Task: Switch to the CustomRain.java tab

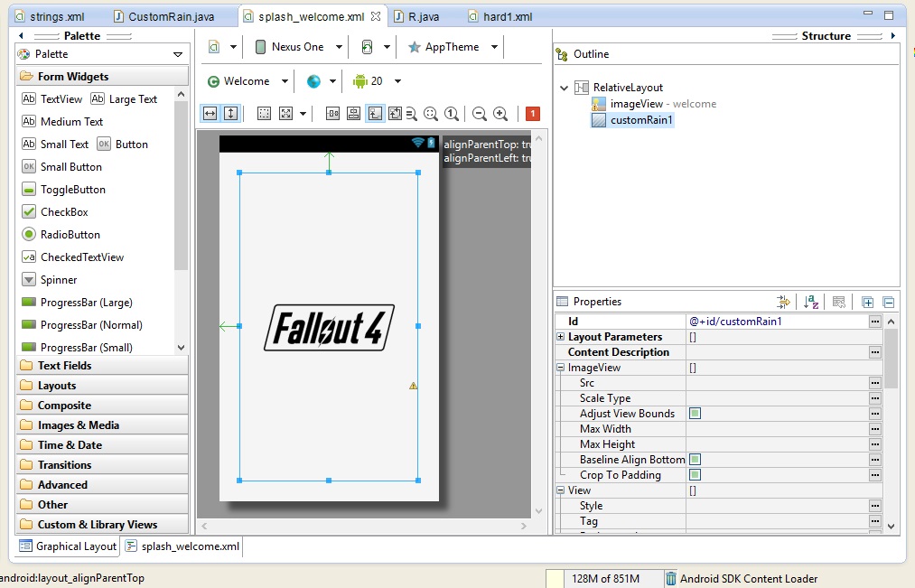Action: point(164,17)
